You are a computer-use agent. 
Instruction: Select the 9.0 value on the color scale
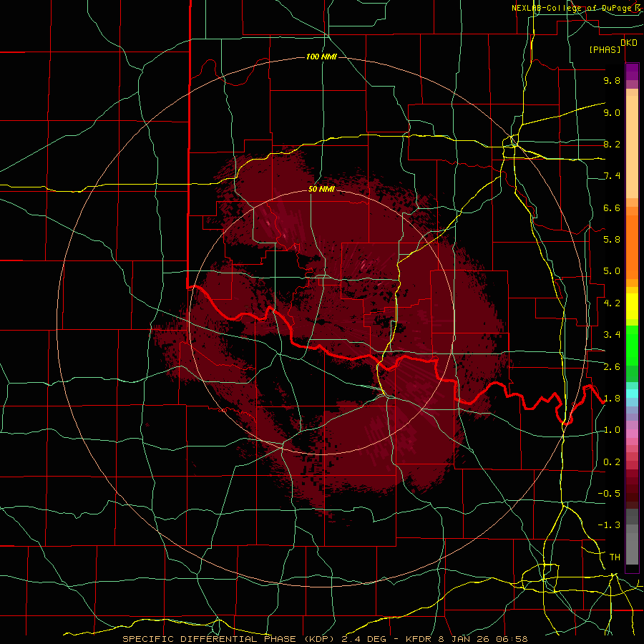coord(612,112)
